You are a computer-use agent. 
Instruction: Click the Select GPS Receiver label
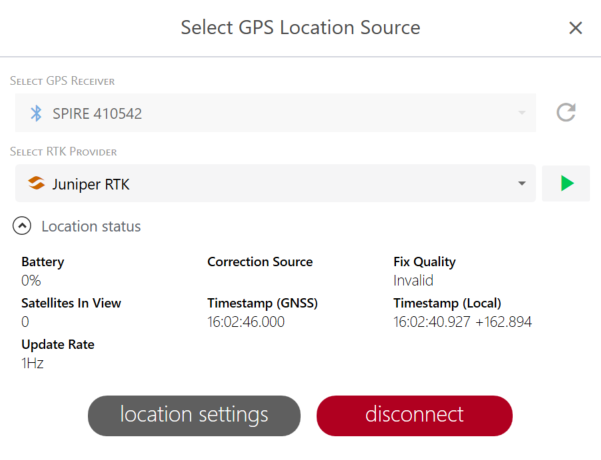point(62,81)
